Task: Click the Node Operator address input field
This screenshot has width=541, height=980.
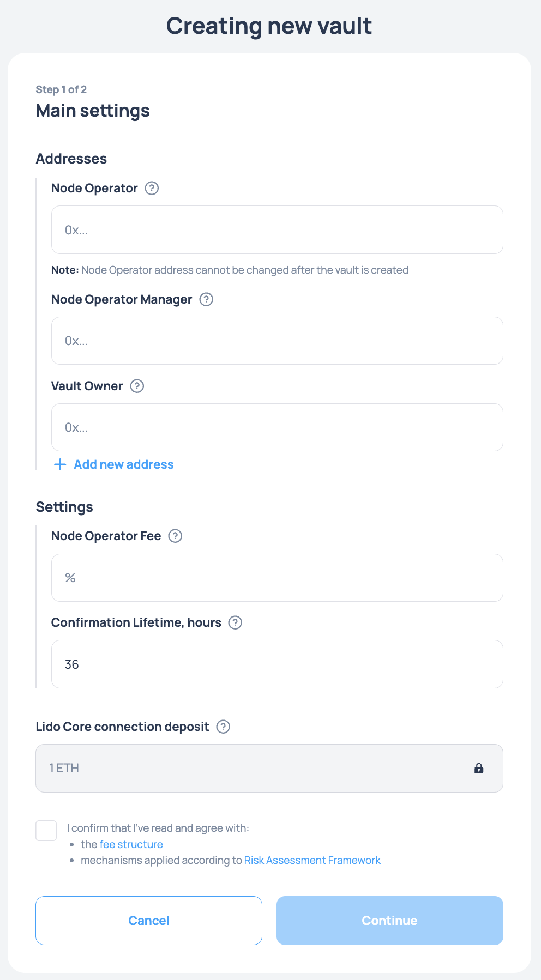Action: [x=277, y=229]
